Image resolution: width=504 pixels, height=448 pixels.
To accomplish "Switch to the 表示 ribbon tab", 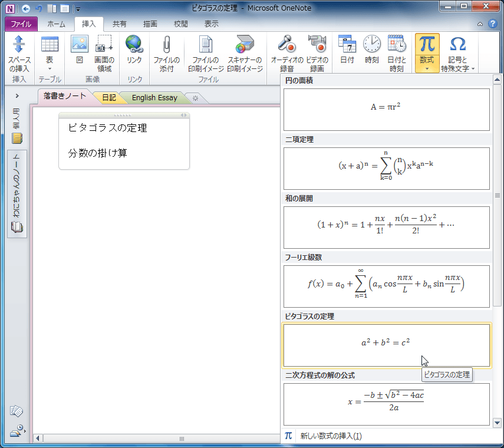I will tap(211, 24).
